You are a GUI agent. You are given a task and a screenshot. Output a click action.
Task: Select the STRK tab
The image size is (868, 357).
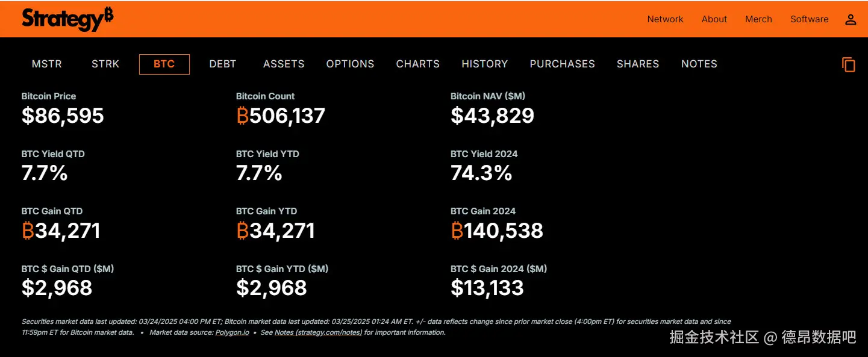point(105,64)
